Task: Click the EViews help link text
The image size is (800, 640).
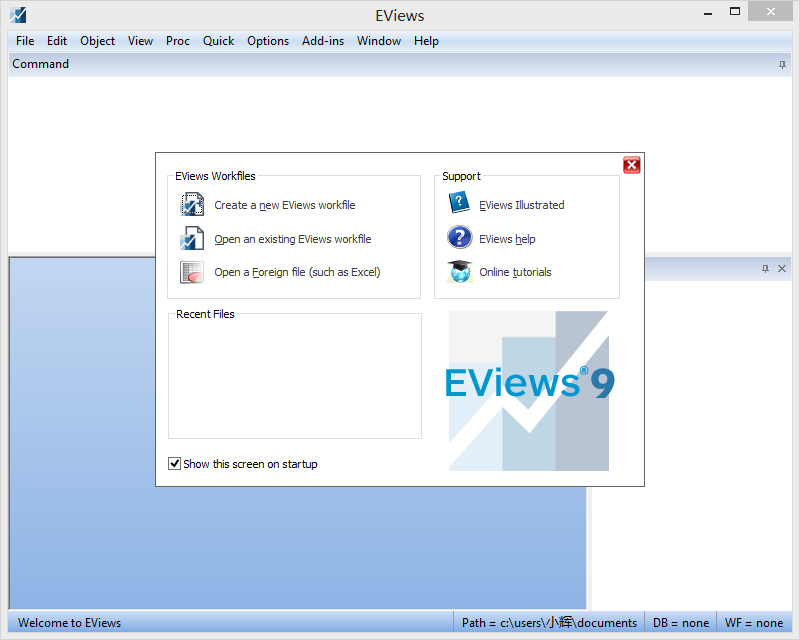Action: click(x=508, y=238)
